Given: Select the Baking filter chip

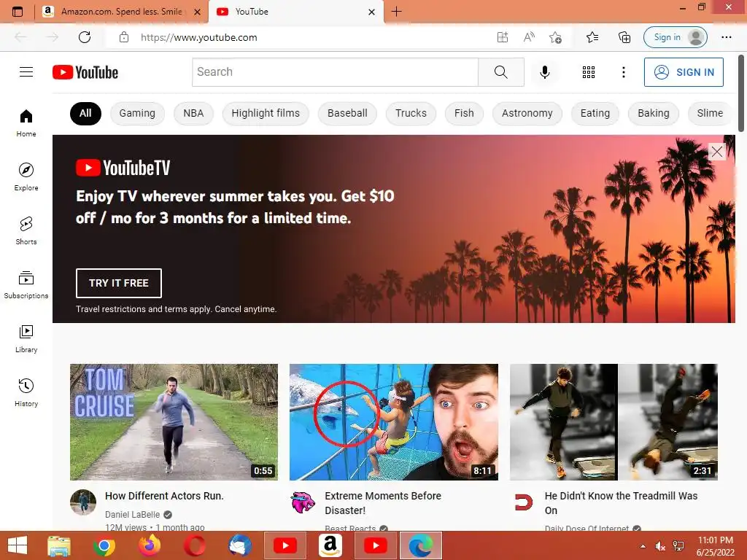Looking at the screenshot, I should [x=653, y=113].
